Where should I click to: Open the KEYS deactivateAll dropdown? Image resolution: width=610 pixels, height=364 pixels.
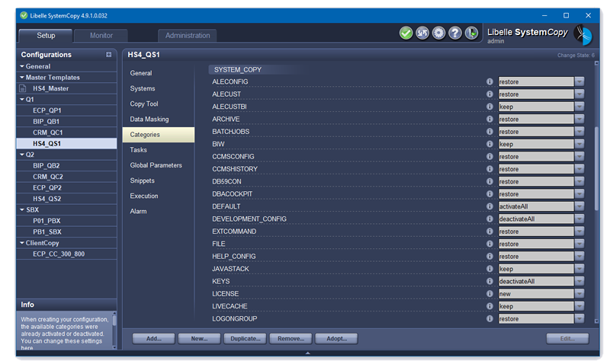click(579, 282)
